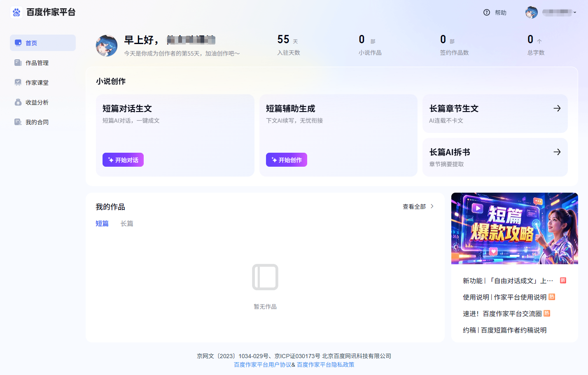Switch to the 长篇 tab
The height and width of the screenshot is (375, 588).
tap(127, 224)
